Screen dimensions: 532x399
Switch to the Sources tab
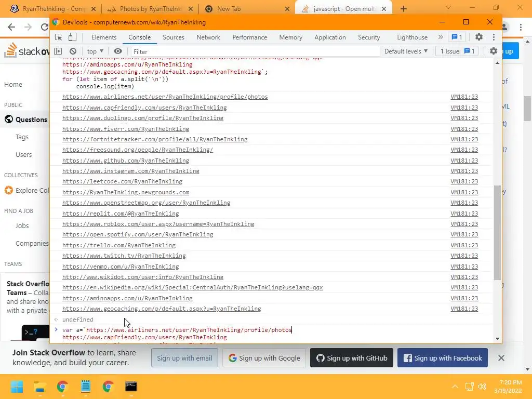[x=174, y=37]
